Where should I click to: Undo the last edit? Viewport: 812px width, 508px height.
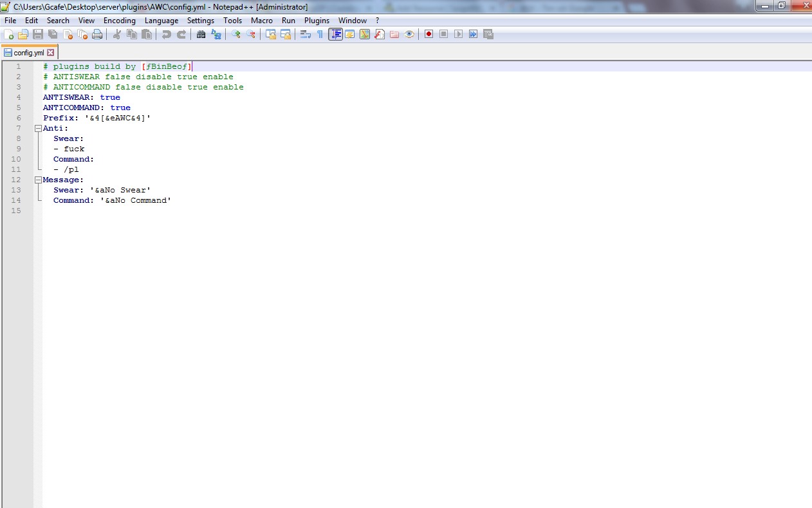pos(167,34)
